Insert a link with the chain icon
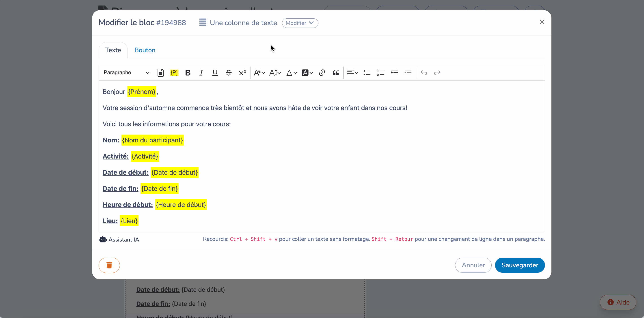 [322, 73]
